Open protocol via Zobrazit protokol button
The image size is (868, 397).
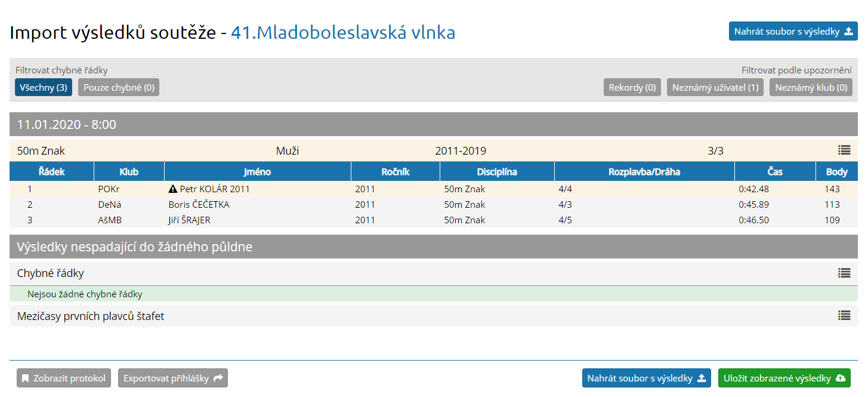click(64, 378)
